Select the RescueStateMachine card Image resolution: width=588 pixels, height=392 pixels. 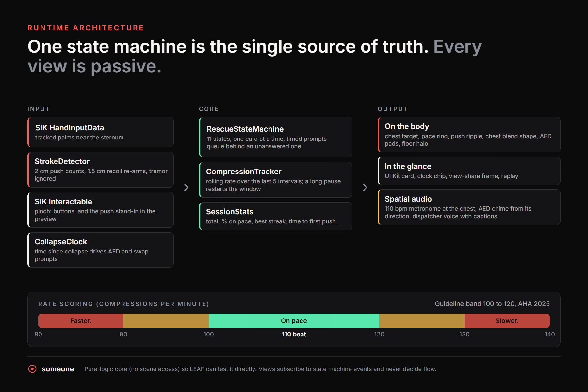pos(276,137)
